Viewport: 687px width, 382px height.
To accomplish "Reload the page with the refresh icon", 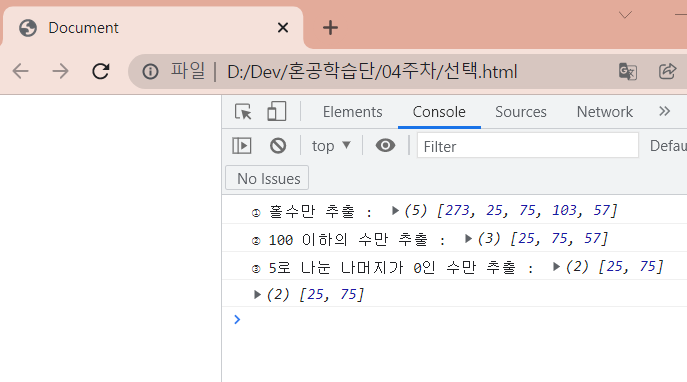I will 101,71.
